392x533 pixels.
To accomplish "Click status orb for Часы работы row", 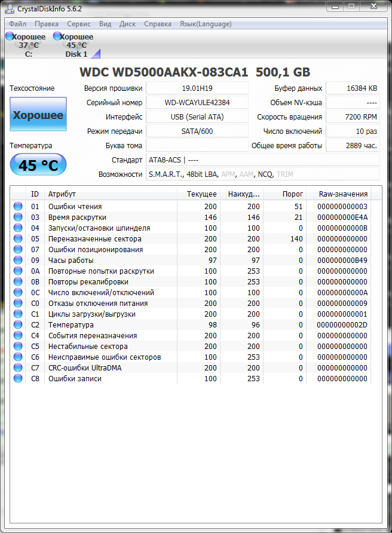I will 18,260.
